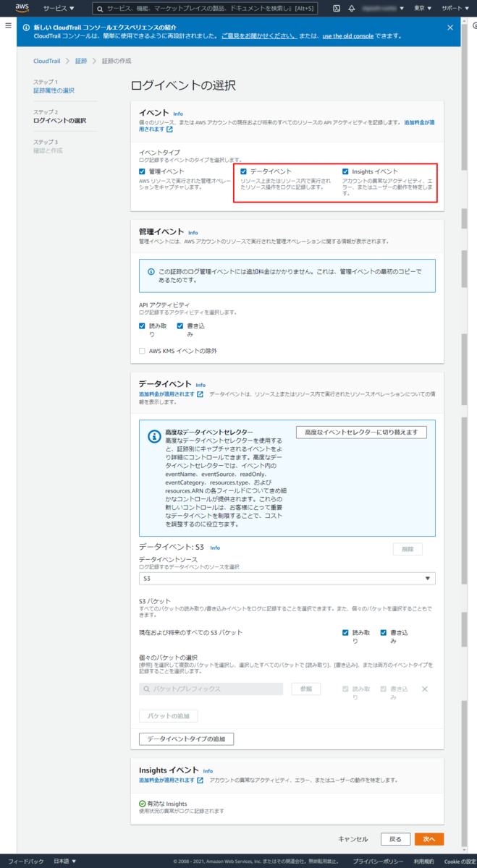This screenshot has width=477, height=868.
Task: Open プライバシーポリシー in the footer
Action: (x=378, y=861)
